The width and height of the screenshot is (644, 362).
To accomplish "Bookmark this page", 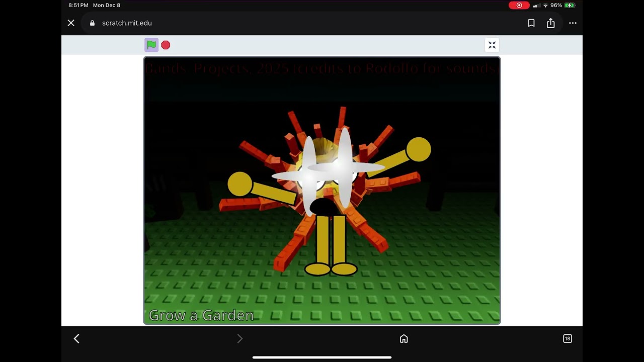I will pos(531,23).
